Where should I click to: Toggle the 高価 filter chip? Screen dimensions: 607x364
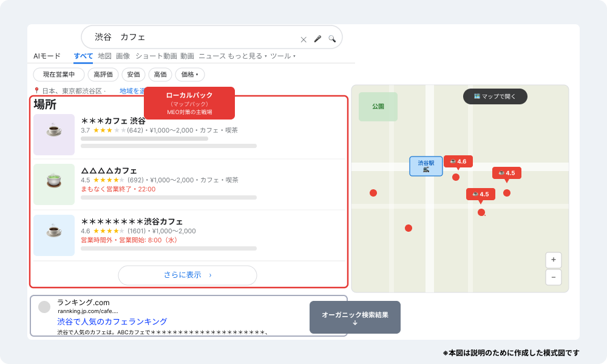pos(160,75)
